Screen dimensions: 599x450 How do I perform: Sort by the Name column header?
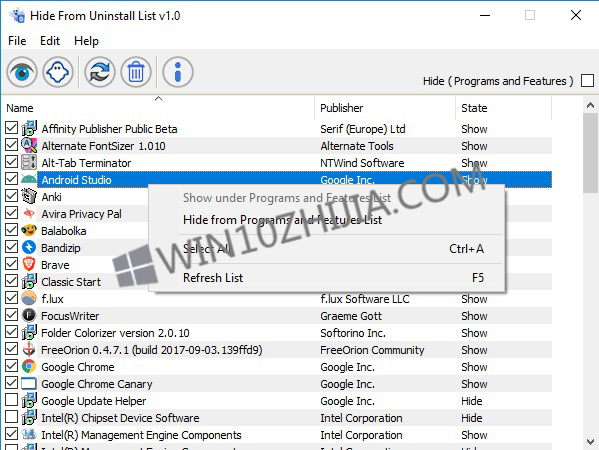tap(158, 108)
